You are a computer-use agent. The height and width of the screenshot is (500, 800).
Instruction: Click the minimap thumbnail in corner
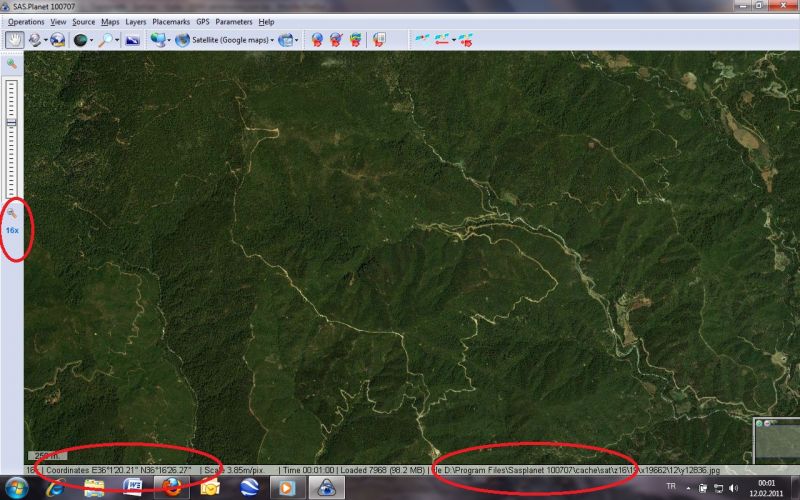777,440
